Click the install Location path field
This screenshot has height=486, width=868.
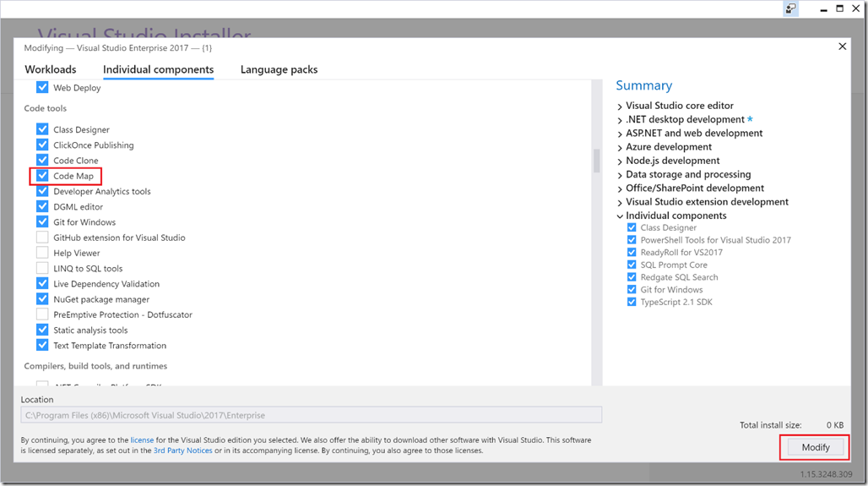pyautogui.click(x=311, y=415)
